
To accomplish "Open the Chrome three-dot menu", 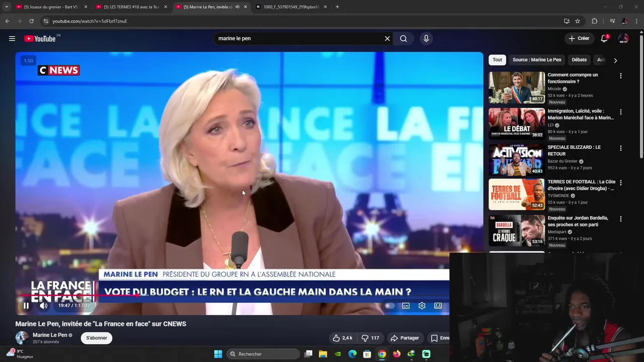I will (x=637, y=21).
